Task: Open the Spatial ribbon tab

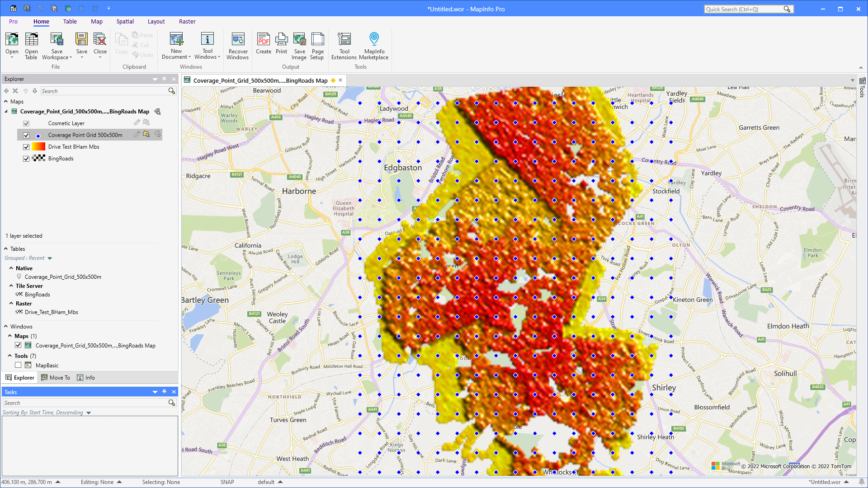Action: [125, 21]
